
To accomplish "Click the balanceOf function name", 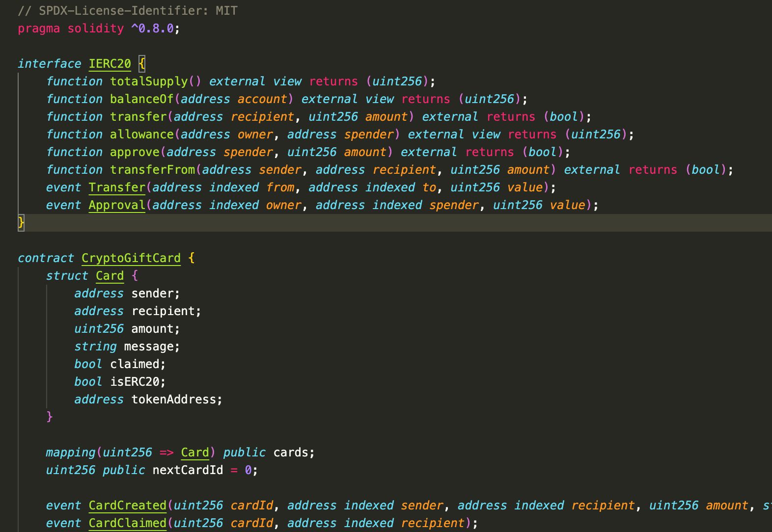I will (142, 99).
